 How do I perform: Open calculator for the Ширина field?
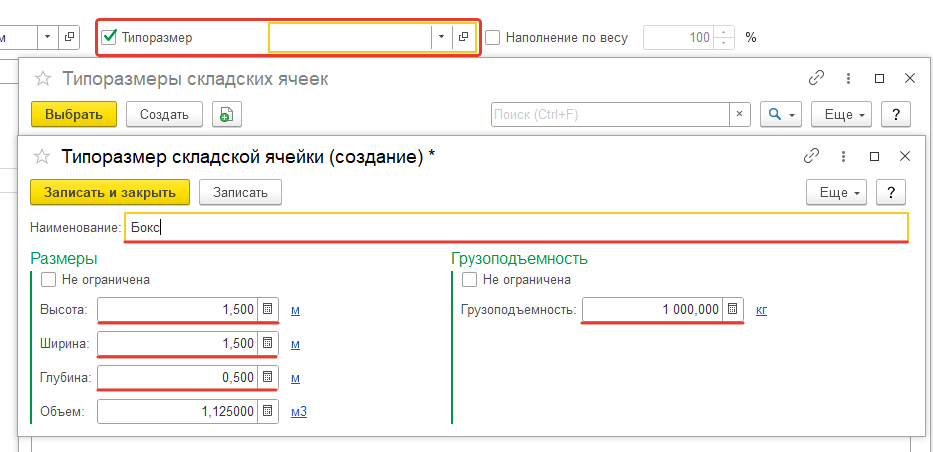[x=267, y=344]
